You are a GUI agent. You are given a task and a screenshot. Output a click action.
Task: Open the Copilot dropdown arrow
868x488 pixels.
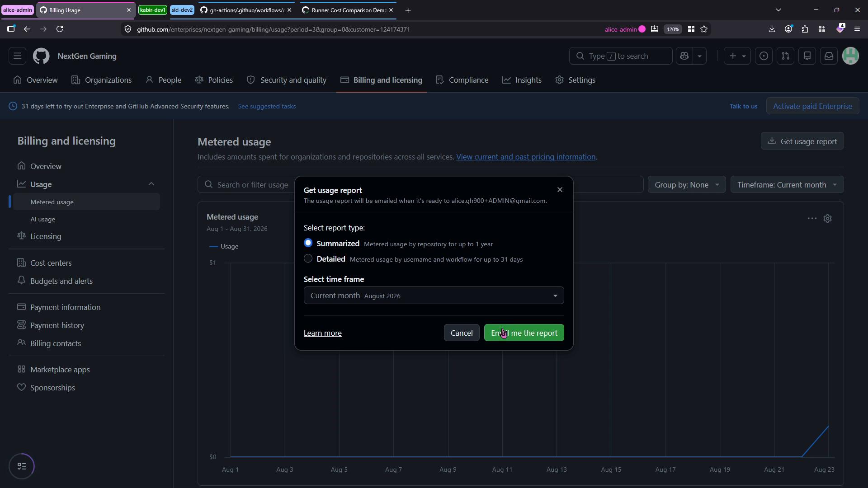tap(699, 56)
